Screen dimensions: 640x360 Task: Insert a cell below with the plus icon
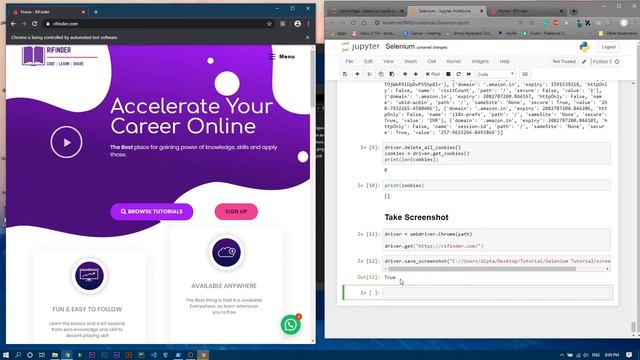357,74
